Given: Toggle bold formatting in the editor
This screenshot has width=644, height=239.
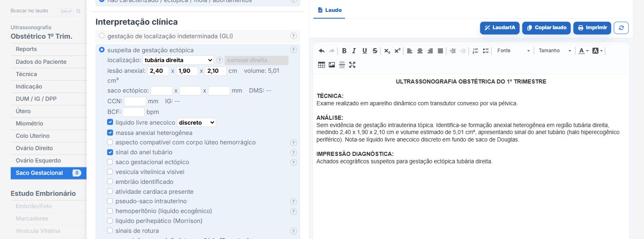Looking at the screenshot, I should coord(344,51).
